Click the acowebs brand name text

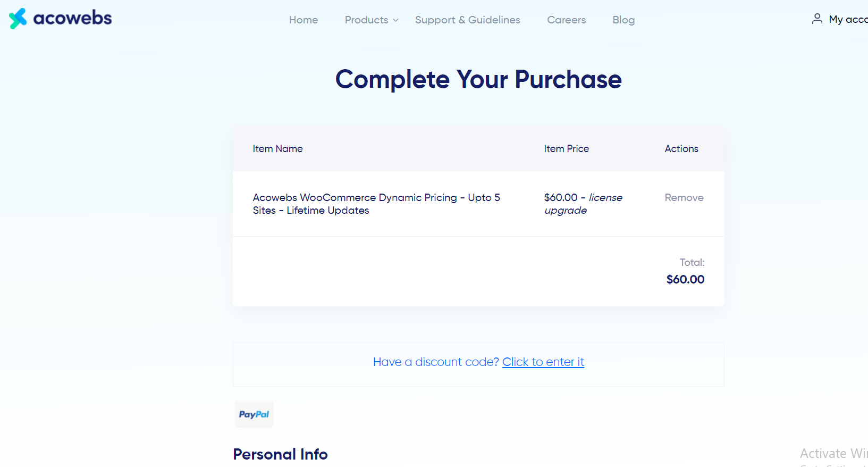tap(72, 18)
